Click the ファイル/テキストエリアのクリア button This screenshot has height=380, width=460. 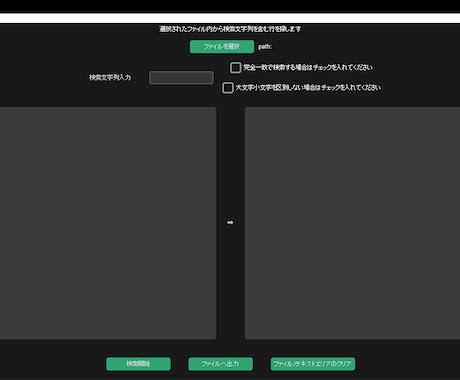click(313, 364)
